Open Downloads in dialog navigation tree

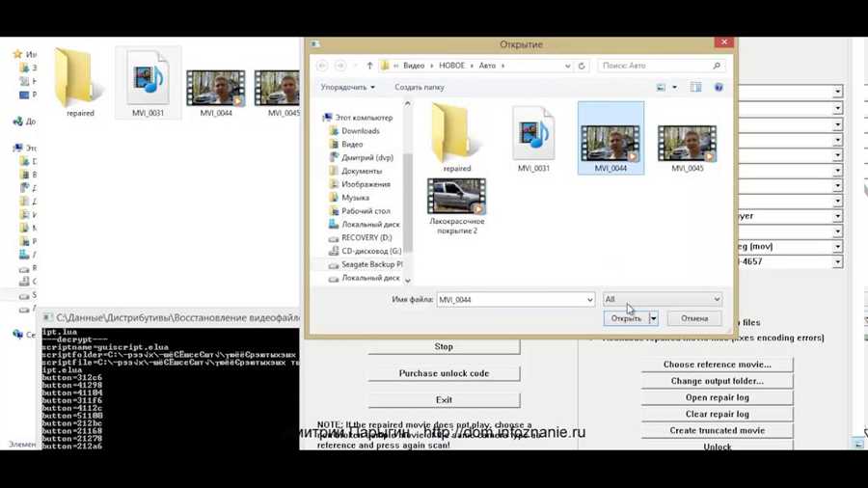(361, 131)
